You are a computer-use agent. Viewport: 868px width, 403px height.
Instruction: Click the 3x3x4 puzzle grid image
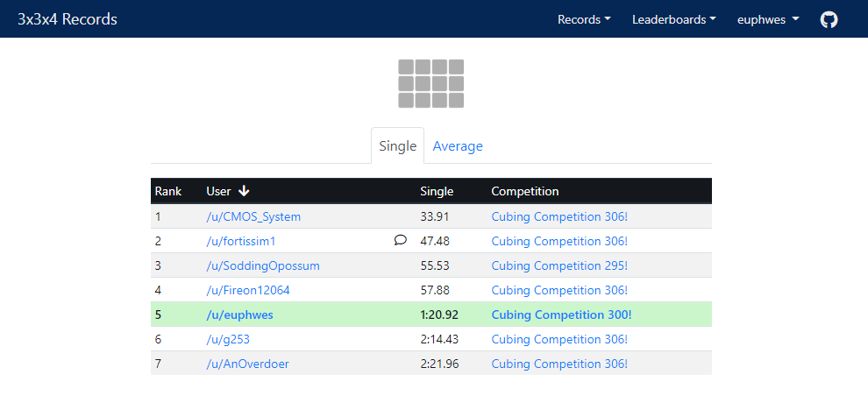430,83
